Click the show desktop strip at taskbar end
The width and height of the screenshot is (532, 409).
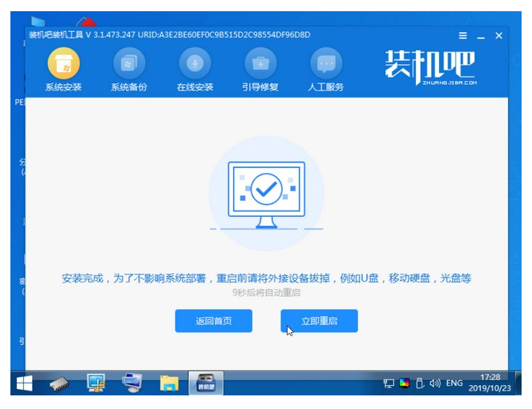[x=518, y=383]
